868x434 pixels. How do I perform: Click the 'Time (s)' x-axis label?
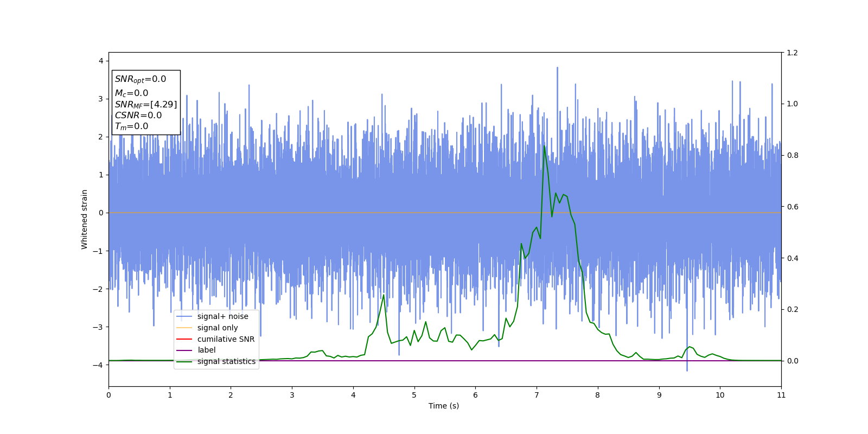click(x=444, y=406)
